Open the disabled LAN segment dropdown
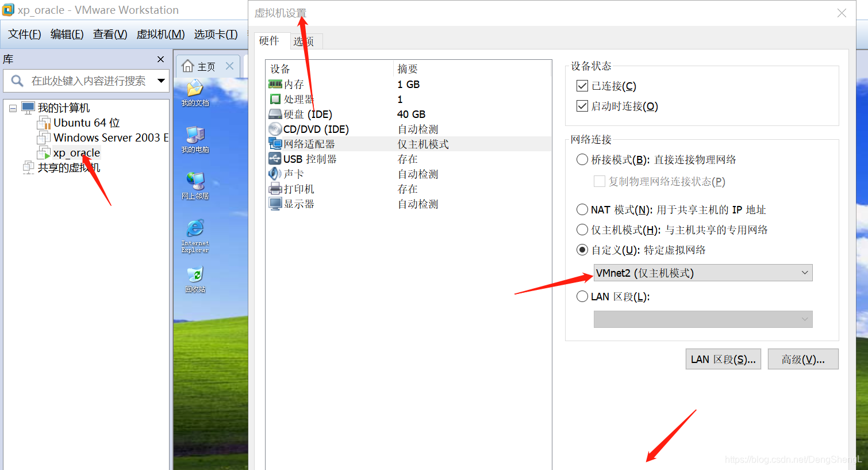Screen dimensions: 868x470 click(x=703, y=319)
